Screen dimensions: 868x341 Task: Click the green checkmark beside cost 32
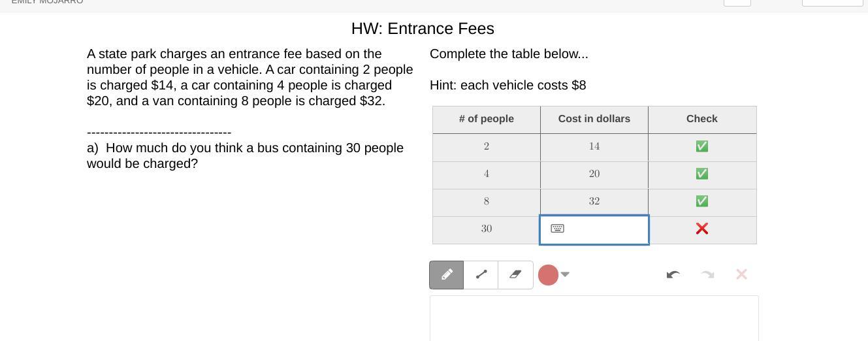tap(702, 201)
